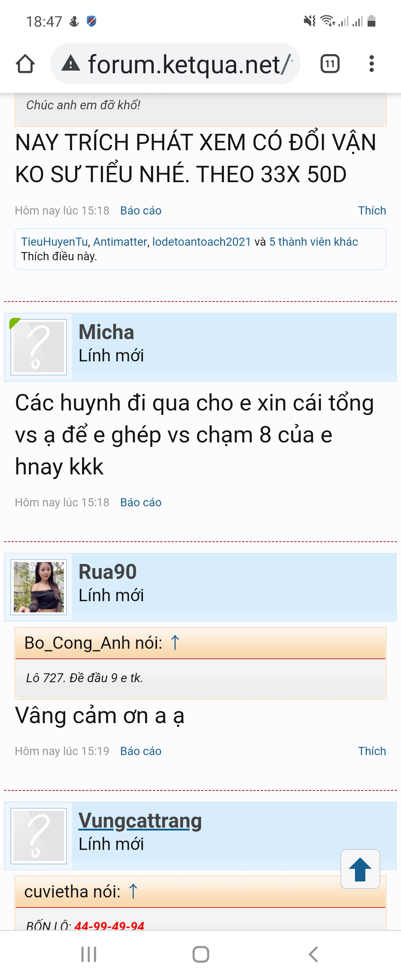
Task: Jump to cuvietha's quoted post via arrow
Action: coord(133,892)
